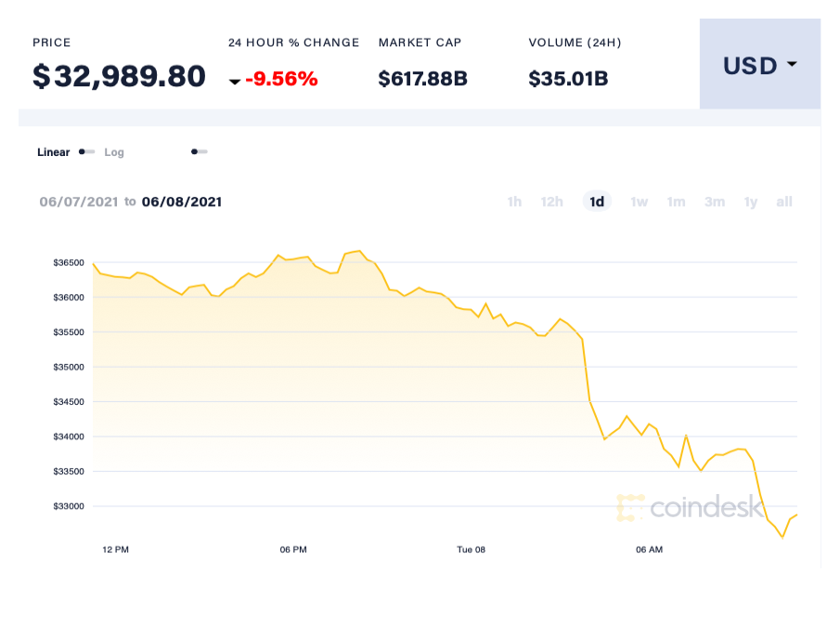The image size is (840, 624).
Task: Click the red downward arrow beside -9.56%
Action: coord(235,80)
